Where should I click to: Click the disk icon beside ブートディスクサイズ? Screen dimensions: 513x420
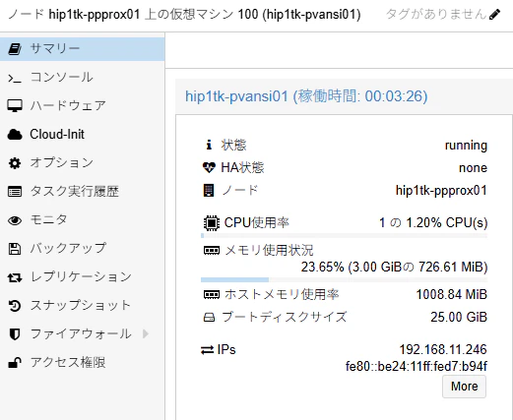coord(209,318)
